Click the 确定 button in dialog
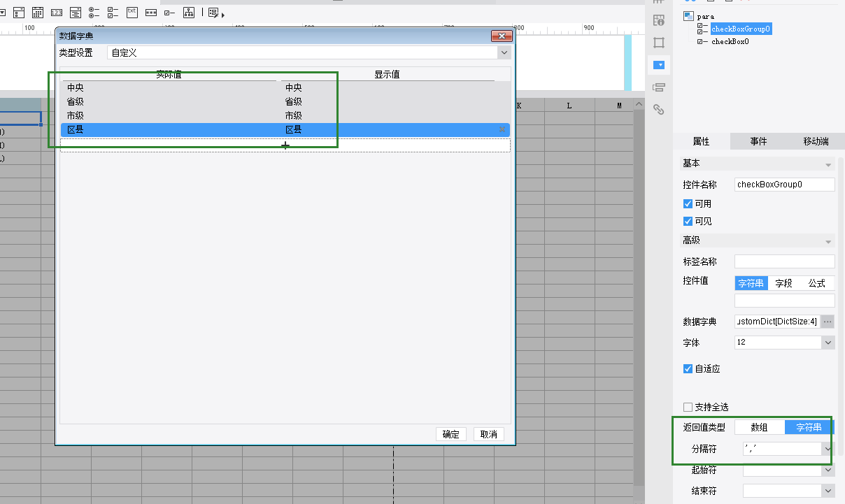The width and height of the screenshot is (845, 504). (451, 434)
